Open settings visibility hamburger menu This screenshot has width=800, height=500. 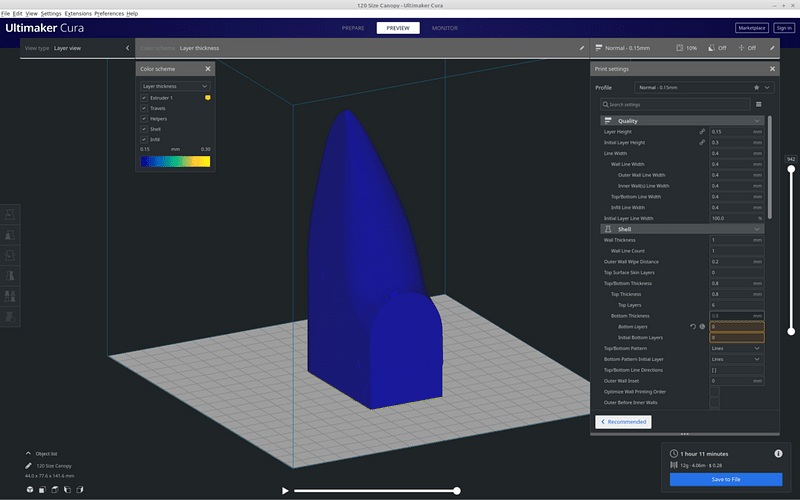759,105
